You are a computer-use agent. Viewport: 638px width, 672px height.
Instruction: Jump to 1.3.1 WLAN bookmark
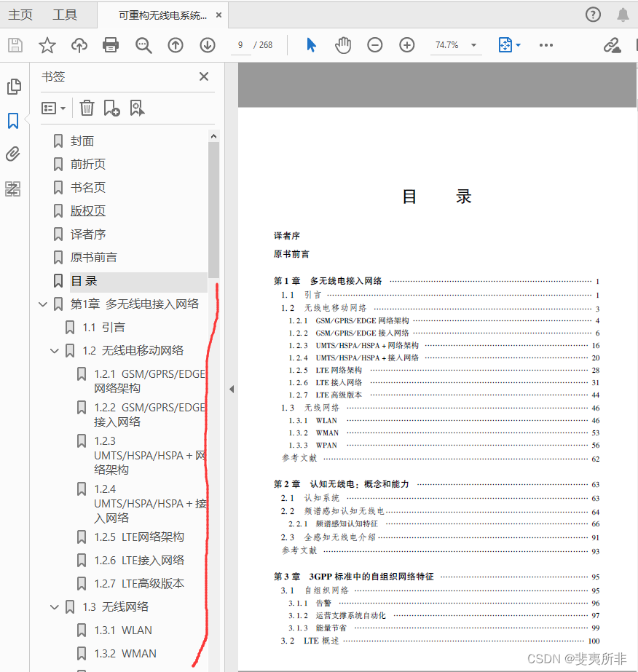point(123,631)
